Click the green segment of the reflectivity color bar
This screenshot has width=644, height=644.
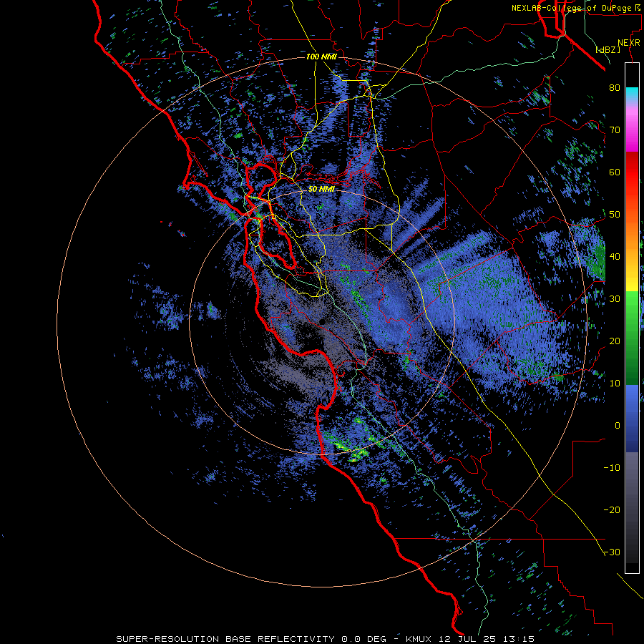tap(632, 338)
